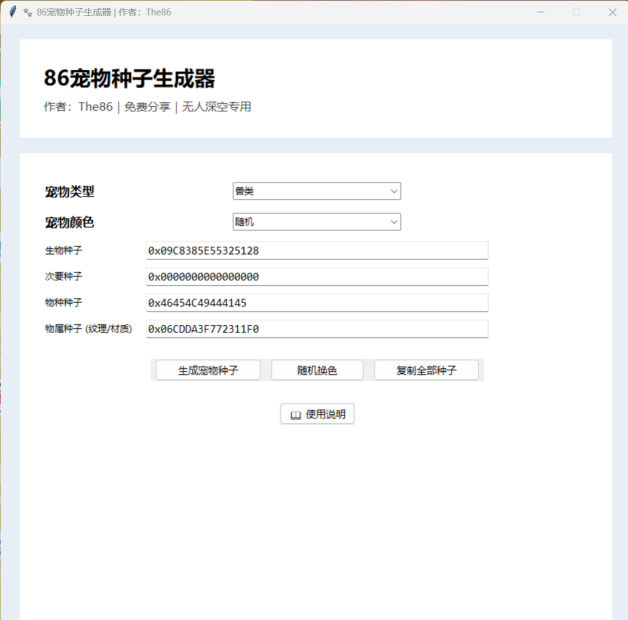
Task: Click the 宠物类型 label
Action: tap(70, 191)
